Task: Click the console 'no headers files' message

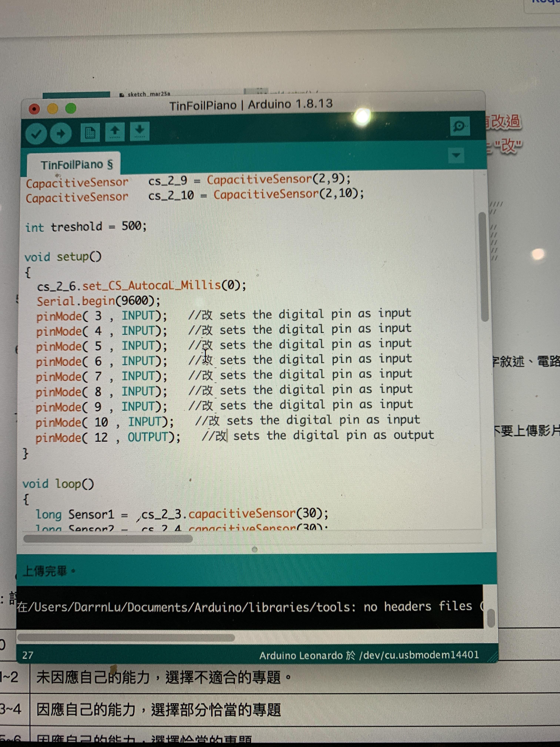Action: point(250,607)
